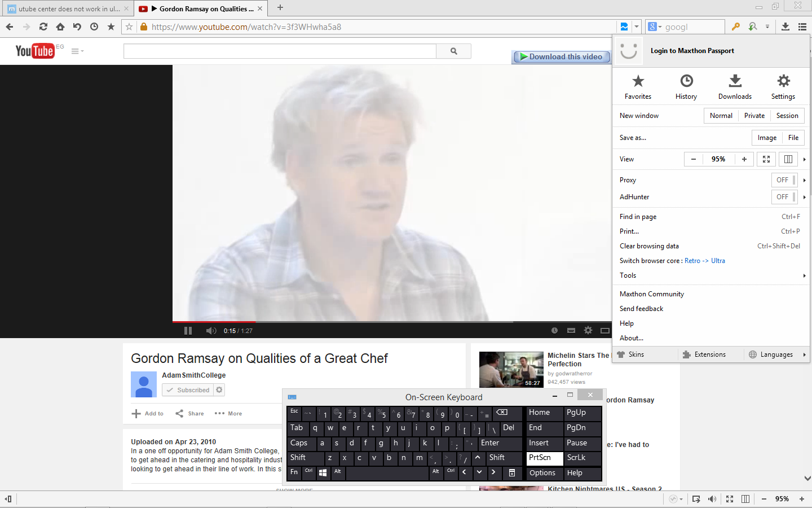
Task: Select About... menu item
Action: pos(710,338)
